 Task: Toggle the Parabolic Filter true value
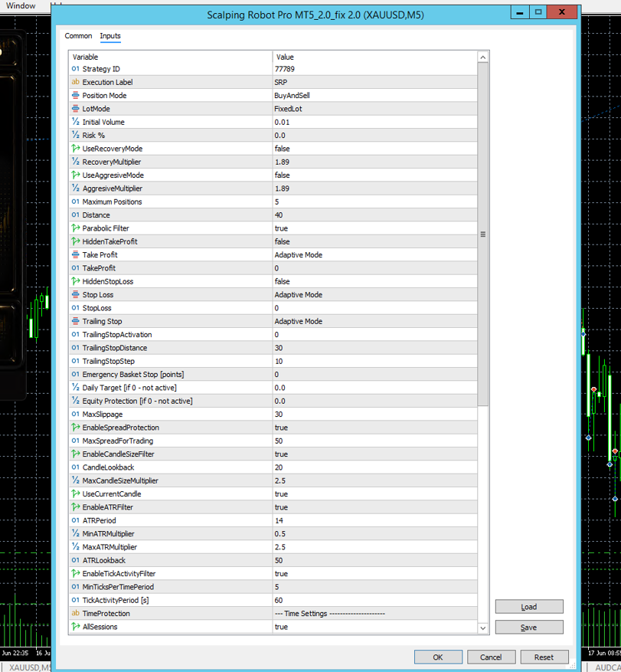tap(374, 228)
